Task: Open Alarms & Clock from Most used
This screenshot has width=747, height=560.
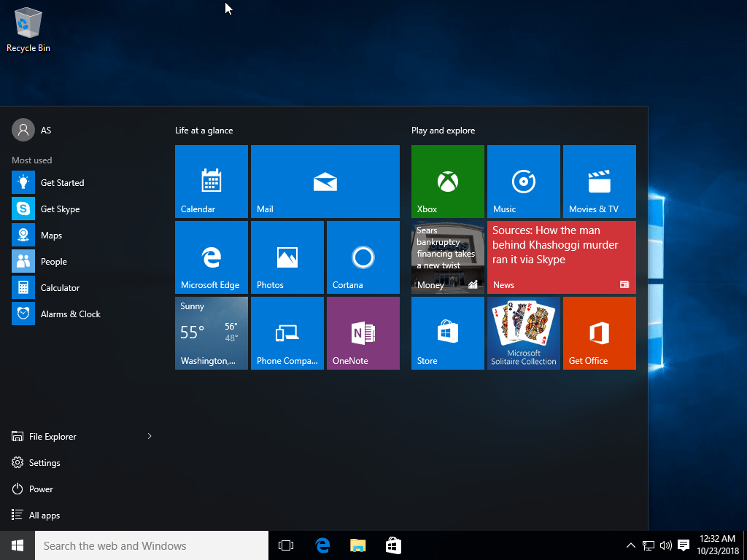Action: click(x=81, y=314)
